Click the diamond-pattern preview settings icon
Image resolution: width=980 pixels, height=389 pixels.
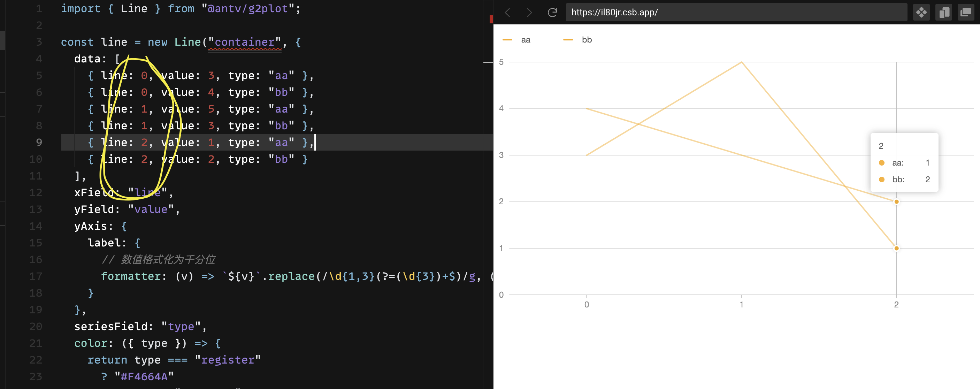921,12
